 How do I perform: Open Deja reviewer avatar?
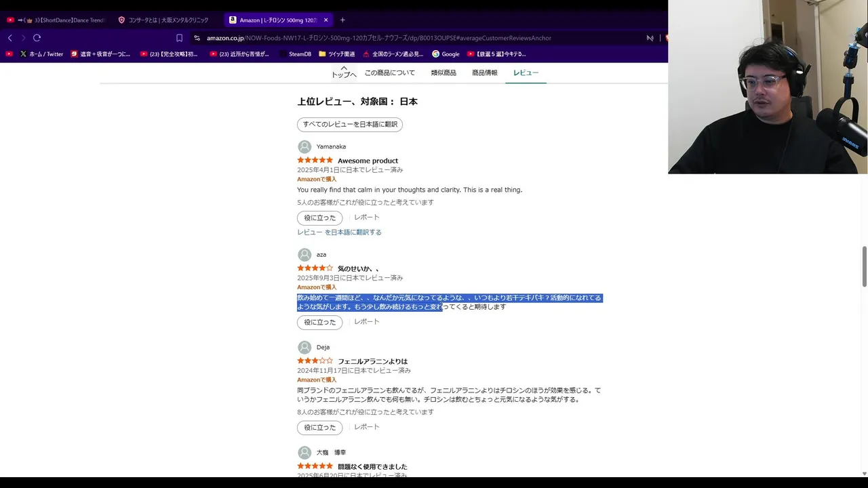coord(304,348)
